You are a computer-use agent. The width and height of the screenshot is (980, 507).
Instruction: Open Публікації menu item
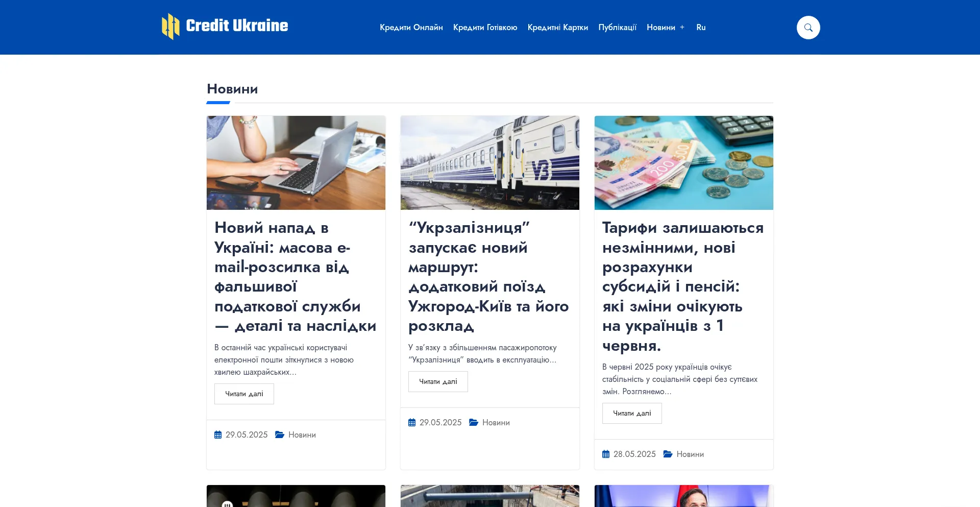click(617, 28)
